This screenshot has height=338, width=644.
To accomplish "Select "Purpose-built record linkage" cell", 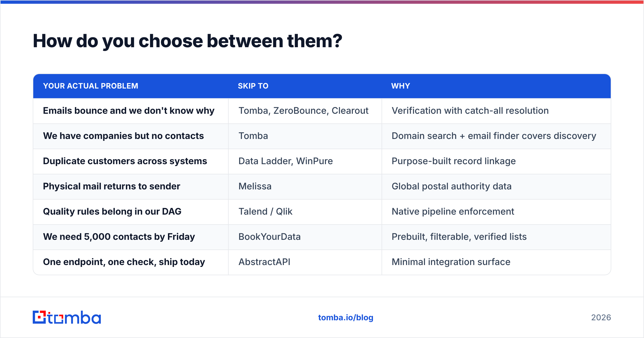I will pos(496,161).
